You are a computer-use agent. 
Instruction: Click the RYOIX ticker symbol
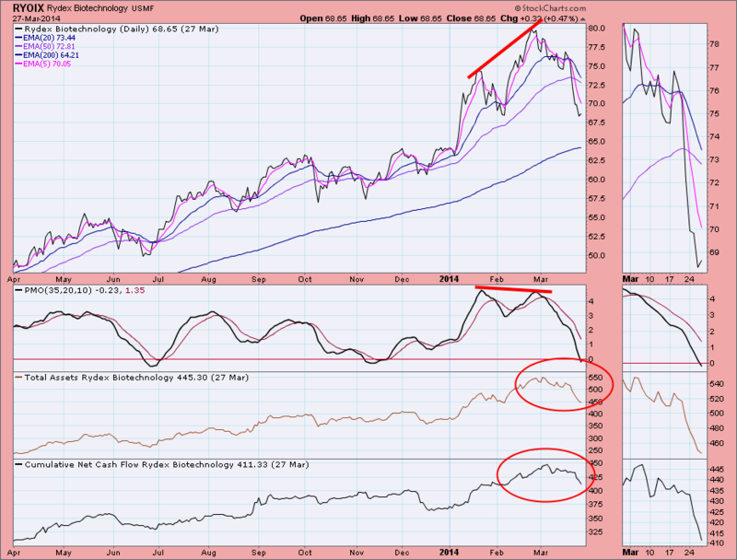29,8
